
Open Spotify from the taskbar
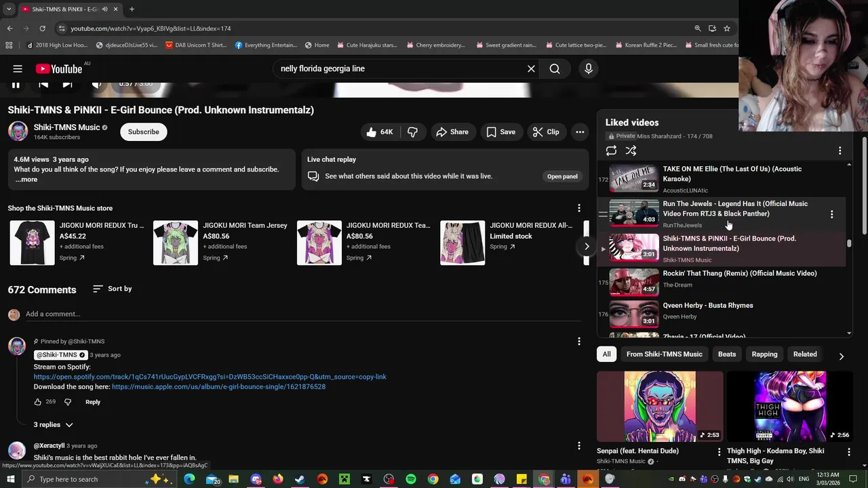pyautogui.click(x=411, y=479)
